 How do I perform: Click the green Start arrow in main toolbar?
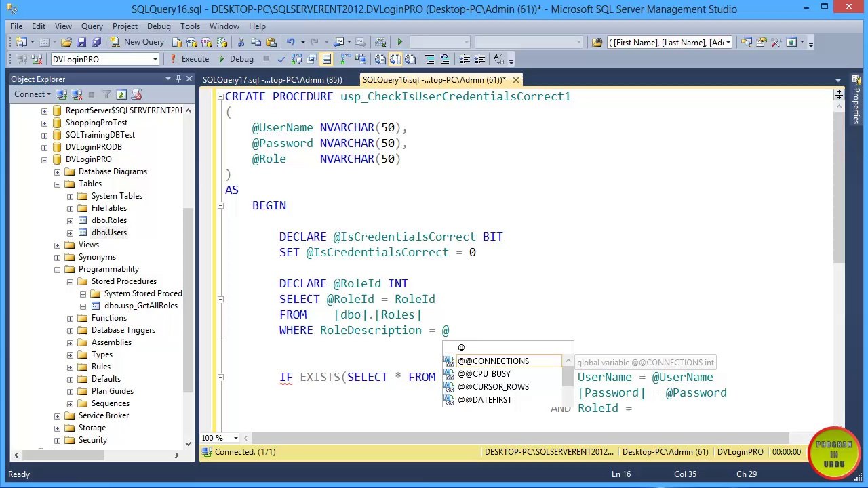(x=399, y=42)
